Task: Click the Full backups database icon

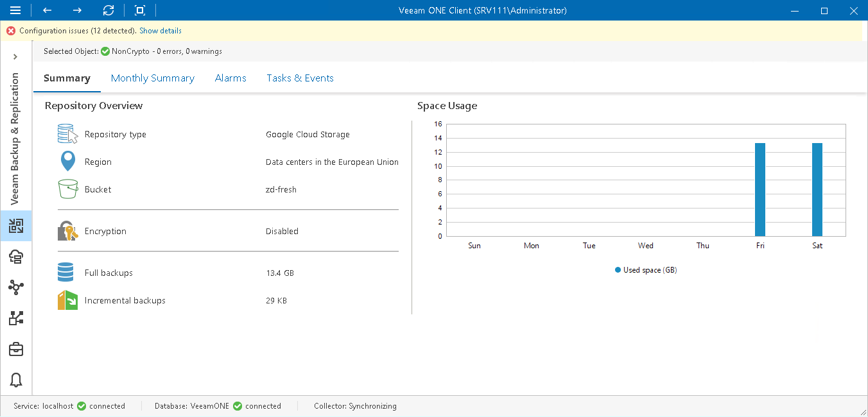Action: (65, 272)
